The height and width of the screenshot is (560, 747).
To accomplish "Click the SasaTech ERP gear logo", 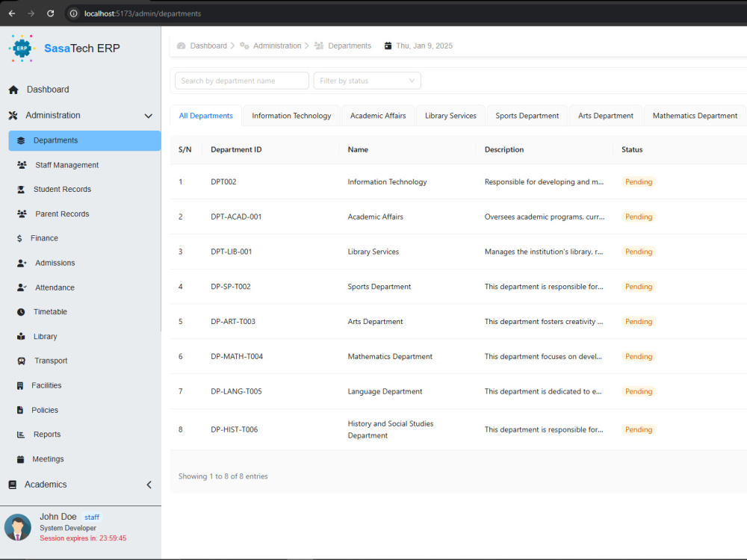I will click(x=22, y=48).
